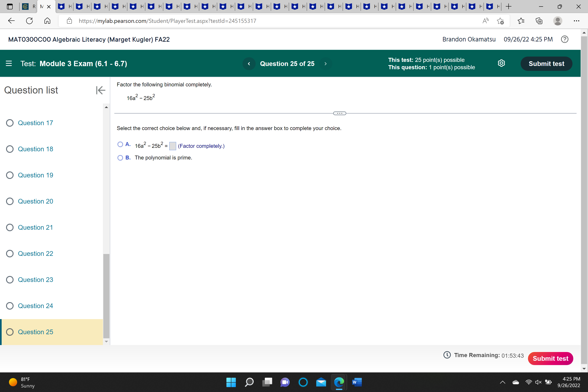Collapse the Question list panel arrow icon

point(100,90)
